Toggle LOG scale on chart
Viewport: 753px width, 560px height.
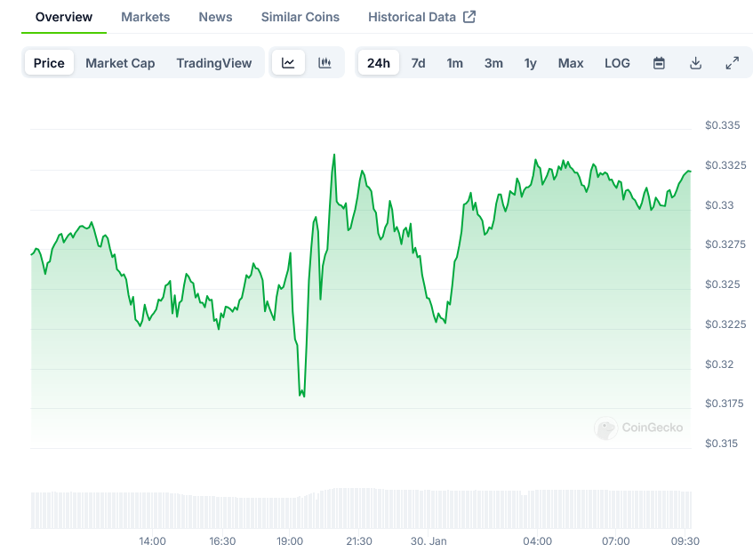617,63
